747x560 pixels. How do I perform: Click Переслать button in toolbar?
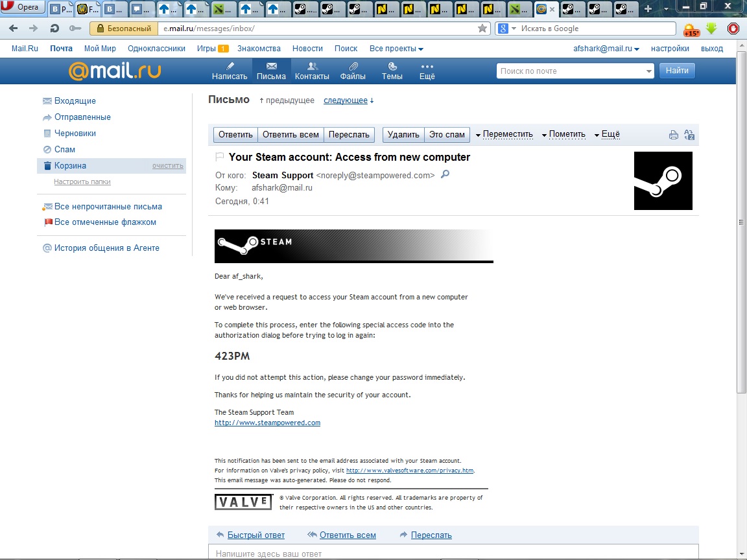click(x=350, y=135)
